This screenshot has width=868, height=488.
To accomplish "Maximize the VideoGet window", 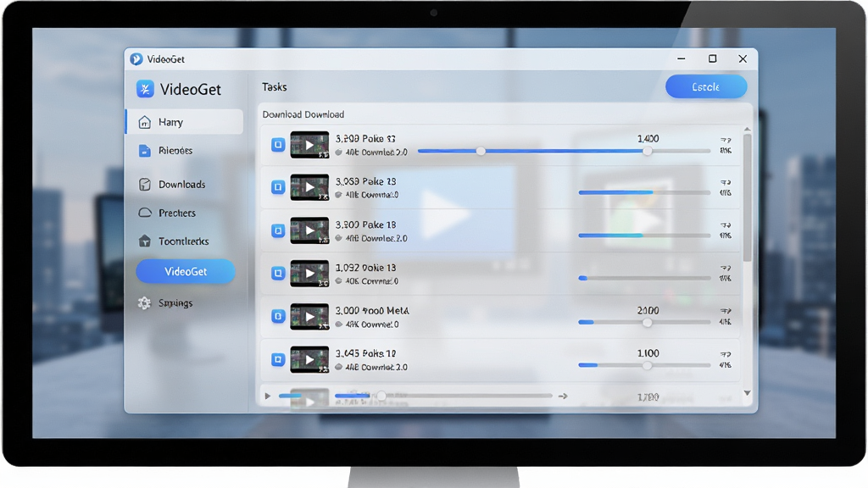I will tap(712, 58).
